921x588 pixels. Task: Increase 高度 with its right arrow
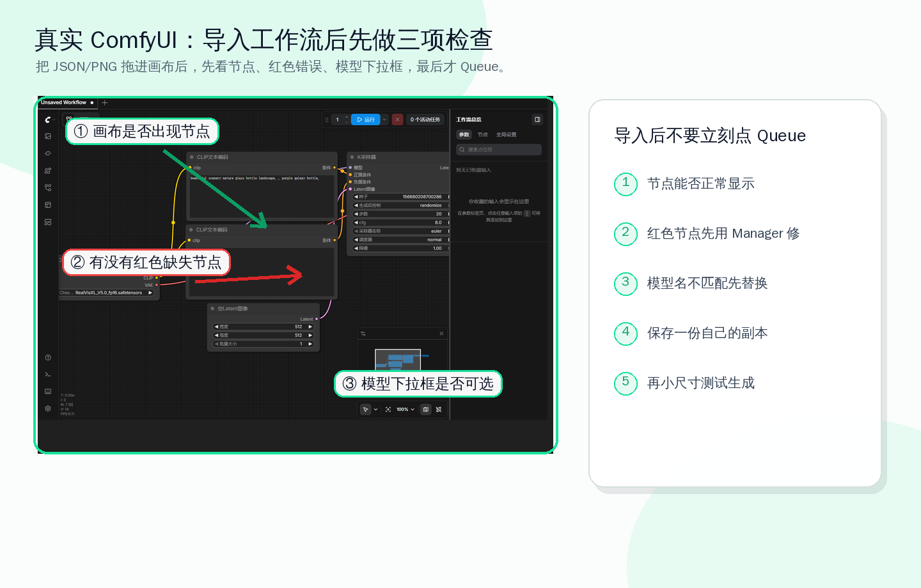click(x=310, y=335)
